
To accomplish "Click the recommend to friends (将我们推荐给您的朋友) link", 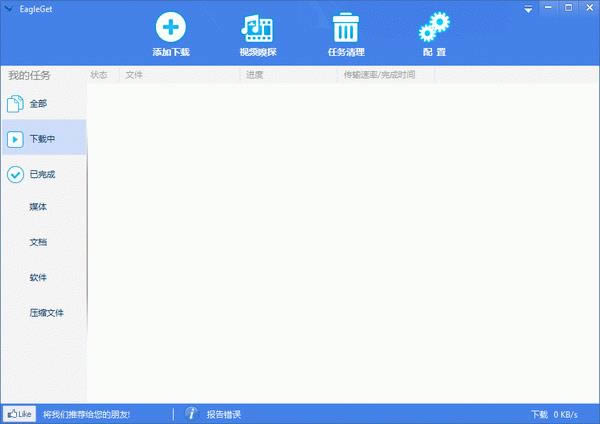I will point(86,414).
